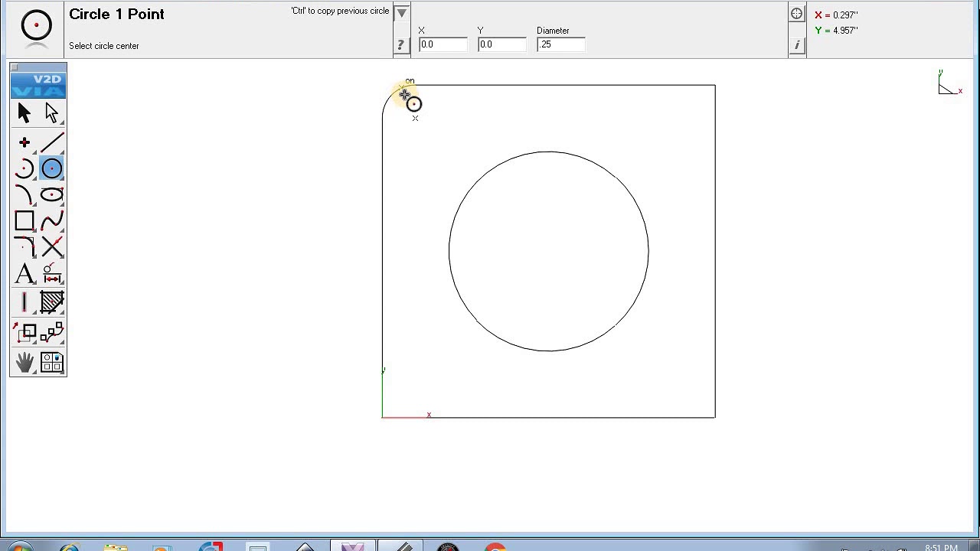Choose the Text tool letter A
This screenshot has width=980, height=551.
point(24,273)
